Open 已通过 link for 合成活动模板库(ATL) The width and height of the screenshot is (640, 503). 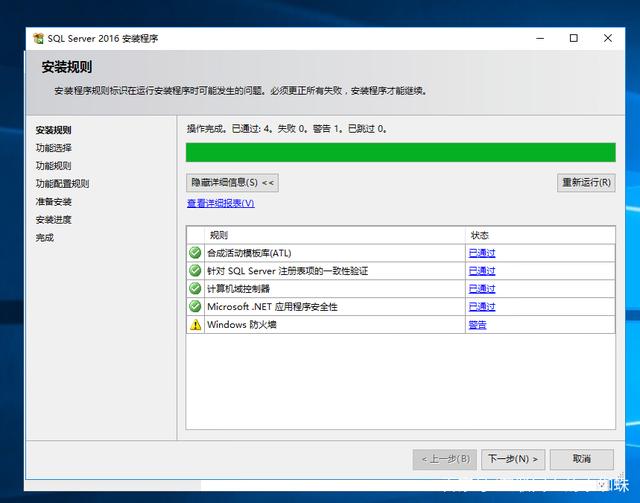tap(482, 253)
